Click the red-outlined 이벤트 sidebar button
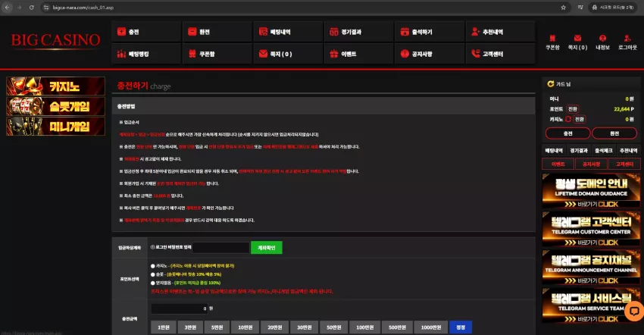The image size is (644, 335). (x=558, y=164)
